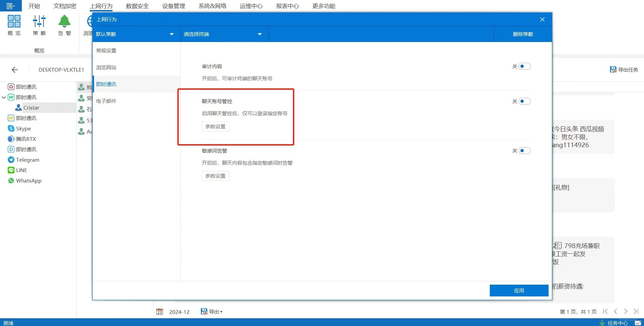Select the WhatsApp icon in the tree

click(11, 180)
